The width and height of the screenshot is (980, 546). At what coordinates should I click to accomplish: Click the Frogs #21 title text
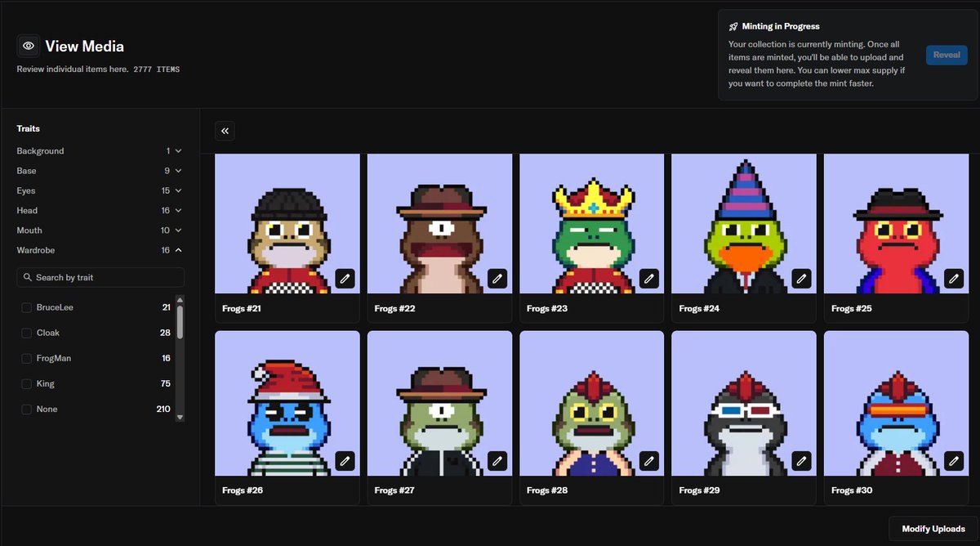[x=242, y=309]
